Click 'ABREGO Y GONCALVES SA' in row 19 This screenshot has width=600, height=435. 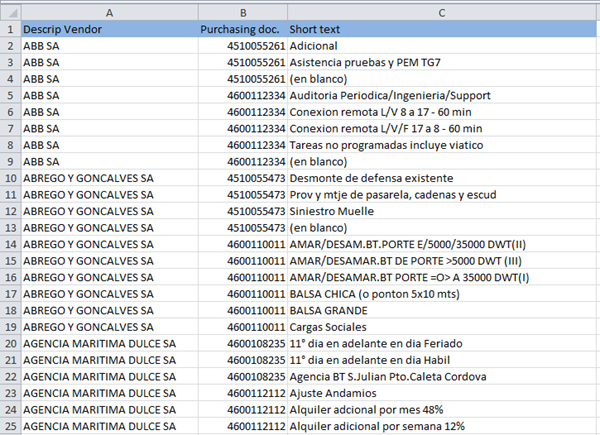point(109,327)
